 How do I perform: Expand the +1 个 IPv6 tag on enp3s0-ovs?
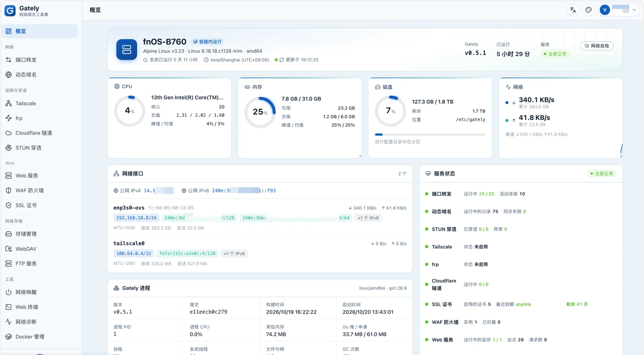pos(368,218)
